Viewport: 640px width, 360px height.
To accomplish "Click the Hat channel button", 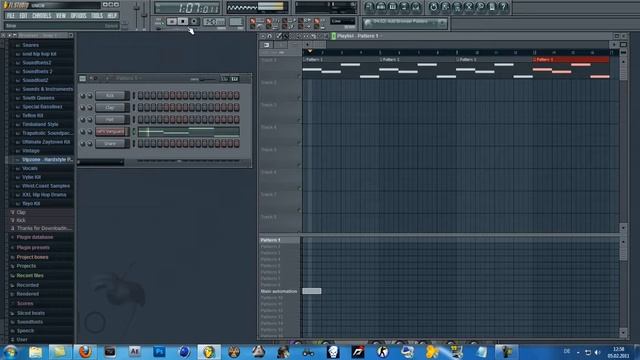I will [110, 119].
